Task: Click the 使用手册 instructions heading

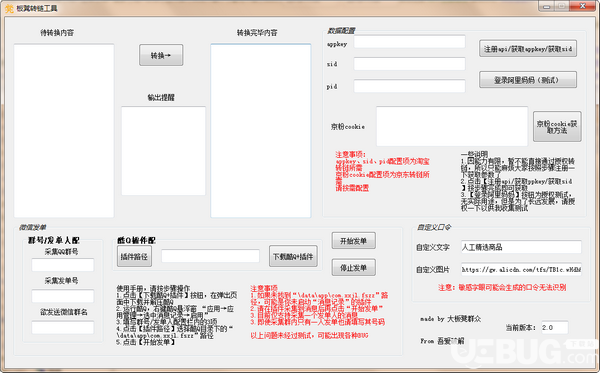Action: coord(153,288)
